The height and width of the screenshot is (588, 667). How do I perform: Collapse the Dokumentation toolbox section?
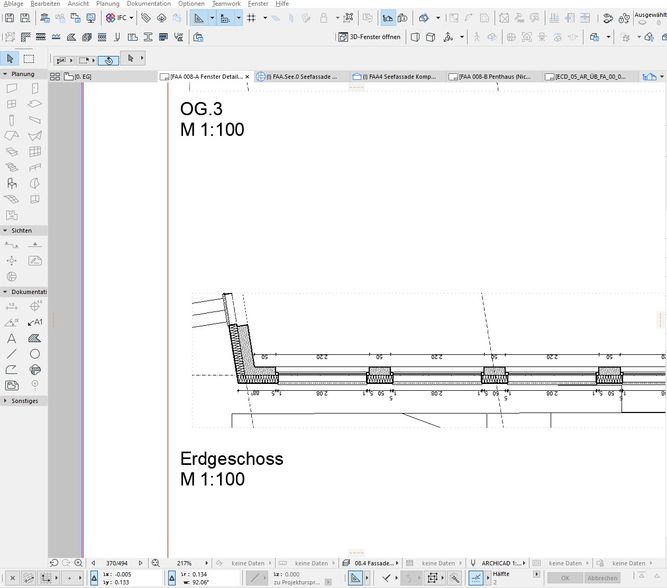(5, 292)
